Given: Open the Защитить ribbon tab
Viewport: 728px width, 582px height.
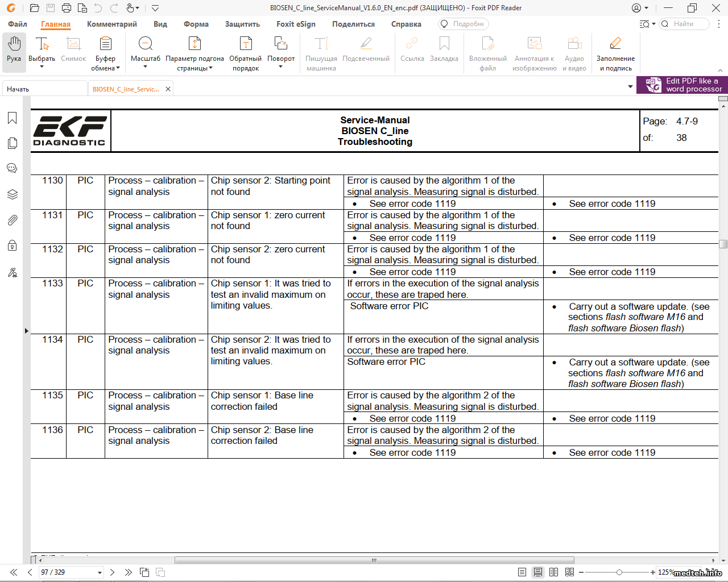Looking at the screenshot, I should point(242,24).
